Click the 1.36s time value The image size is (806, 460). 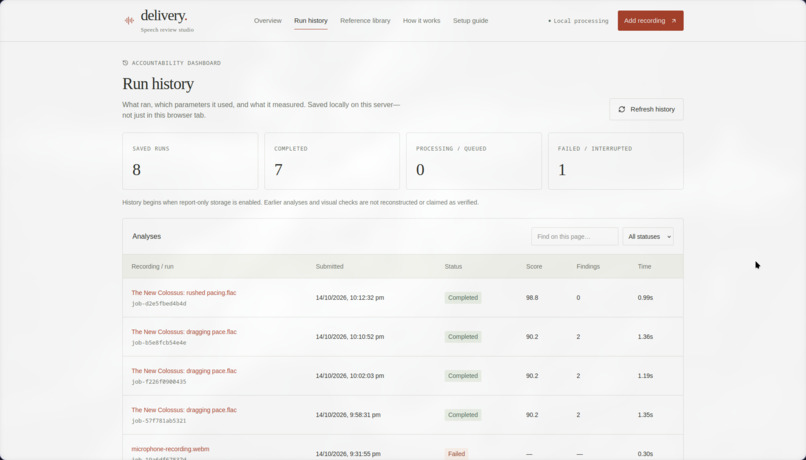coord(645,337)
